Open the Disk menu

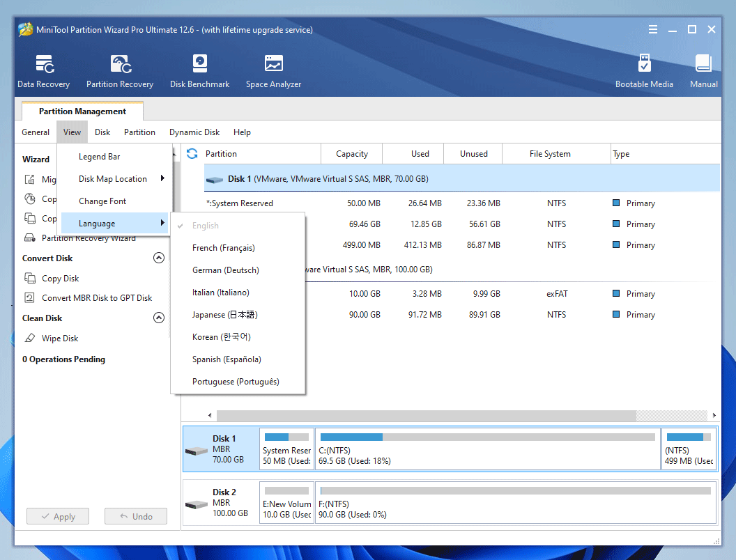click(x=102, y=132)
